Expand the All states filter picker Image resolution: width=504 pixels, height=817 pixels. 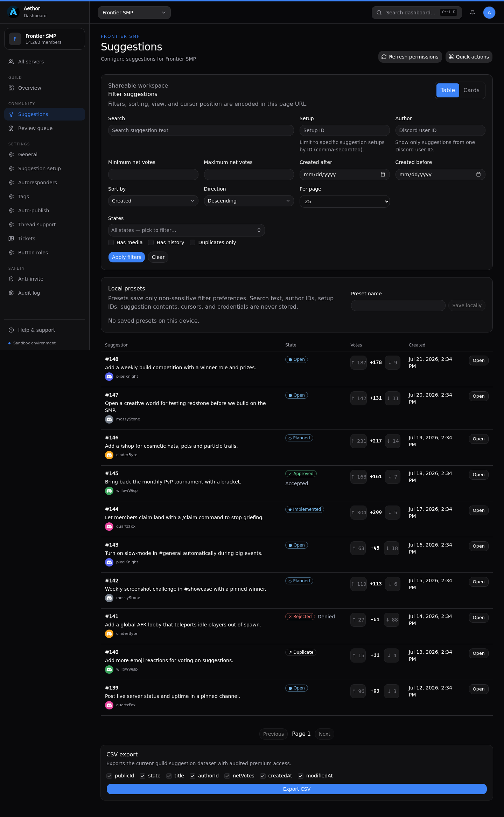pyautogui.click(x=187, y=230)
